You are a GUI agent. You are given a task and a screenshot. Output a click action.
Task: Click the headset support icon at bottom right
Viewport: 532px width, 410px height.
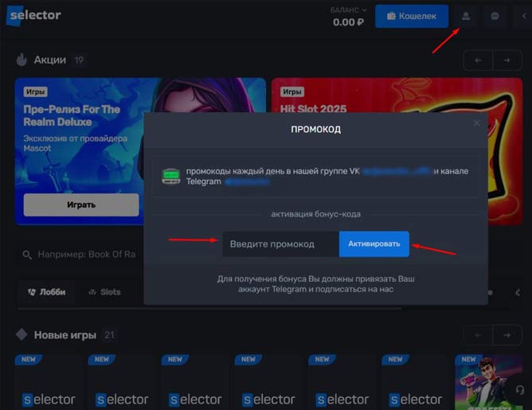519,389
